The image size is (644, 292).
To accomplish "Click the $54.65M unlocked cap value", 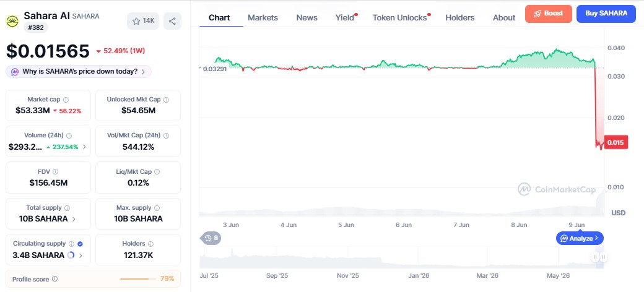I will coord(139,111).
